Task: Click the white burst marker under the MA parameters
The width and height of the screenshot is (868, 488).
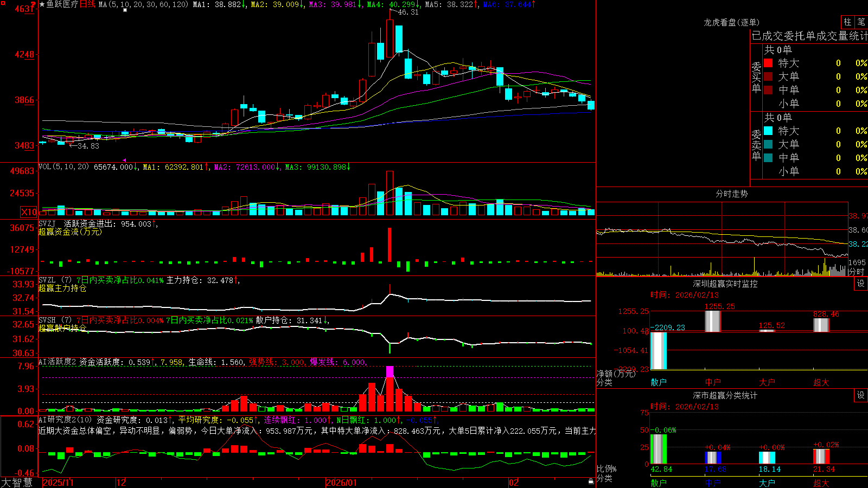Action: (x=125, y=10)
